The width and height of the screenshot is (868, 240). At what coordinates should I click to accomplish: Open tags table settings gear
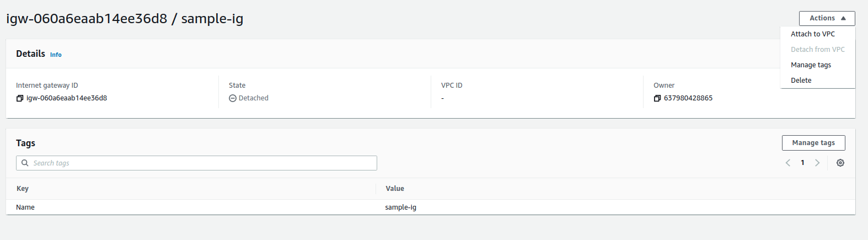(840, 163)
